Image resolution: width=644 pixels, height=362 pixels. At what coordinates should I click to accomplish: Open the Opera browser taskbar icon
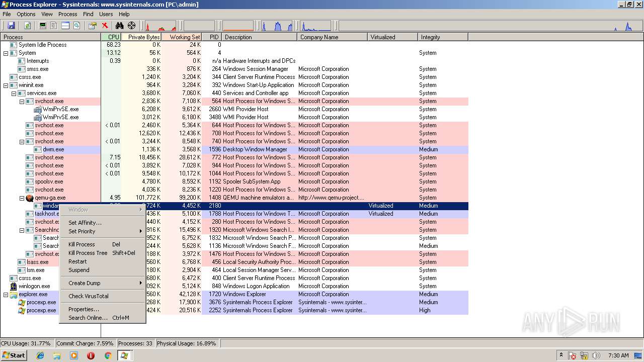tap(91, 355)
